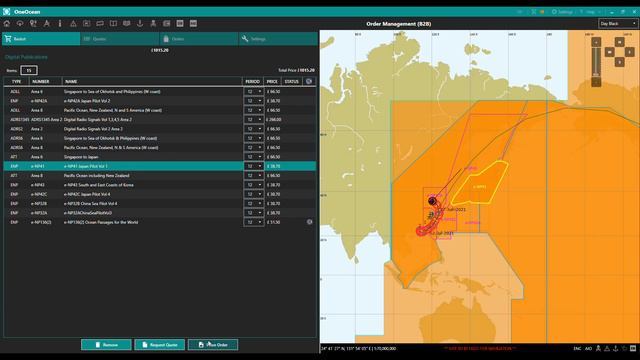Select the highlighted 'e-NP41 Japan Pilot Vol 1' row
Viewport: 640px width, 360px height.
click(x=160, y=166)
